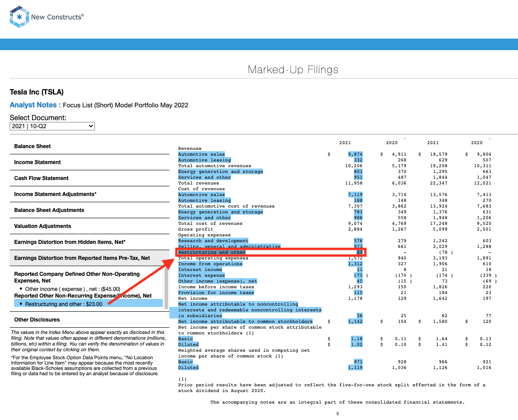Click the New Constructs hexagon logo icon
518x420 pixels.
coord(19,17)
